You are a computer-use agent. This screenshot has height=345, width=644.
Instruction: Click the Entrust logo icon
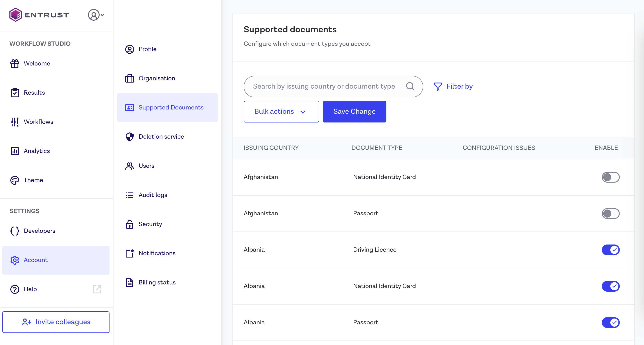pyautogui.click(x=15, y=15)
